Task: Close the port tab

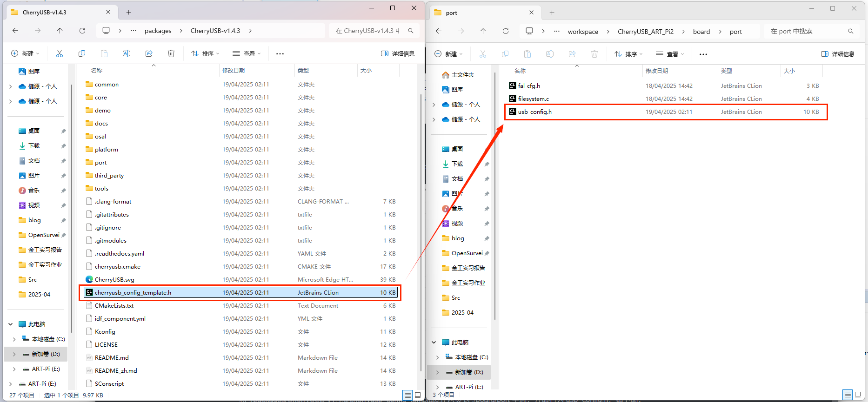Action: tap(532, 13)
